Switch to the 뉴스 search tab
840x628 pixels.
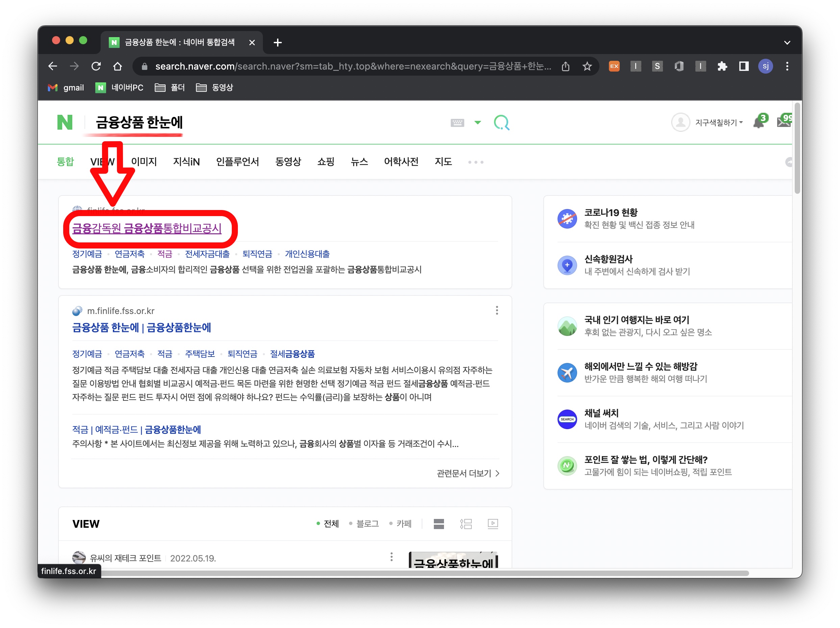[359, 162]
